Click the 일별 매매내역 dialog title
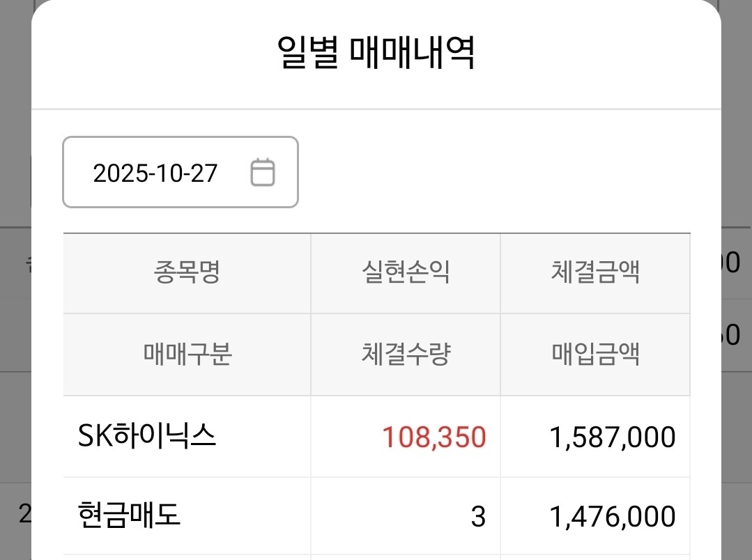 coord(376,54)
